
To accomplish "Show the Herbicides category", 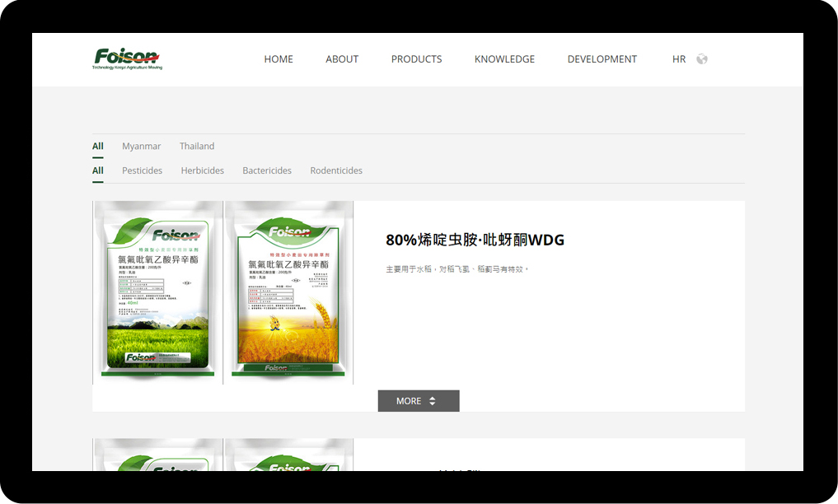I will 203,171.
